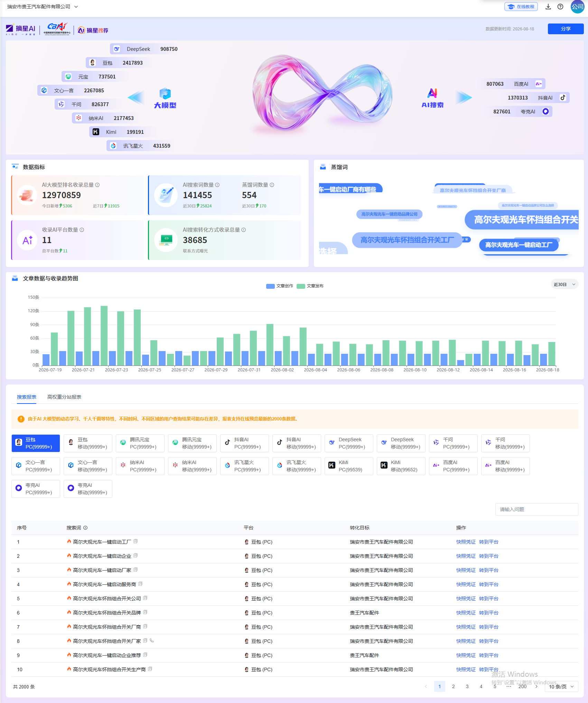Go to page 3

[467, 687]
